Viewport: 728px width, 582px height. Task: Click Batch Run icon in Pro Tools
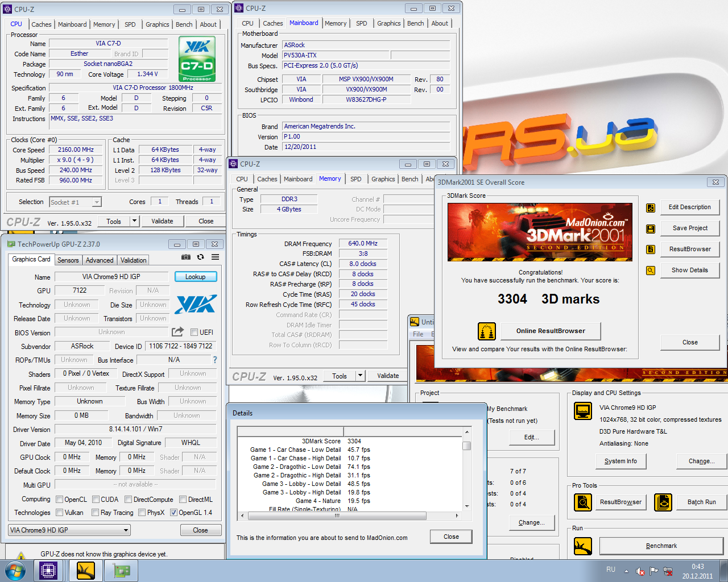pyautogui.click(x=663, y=502)
